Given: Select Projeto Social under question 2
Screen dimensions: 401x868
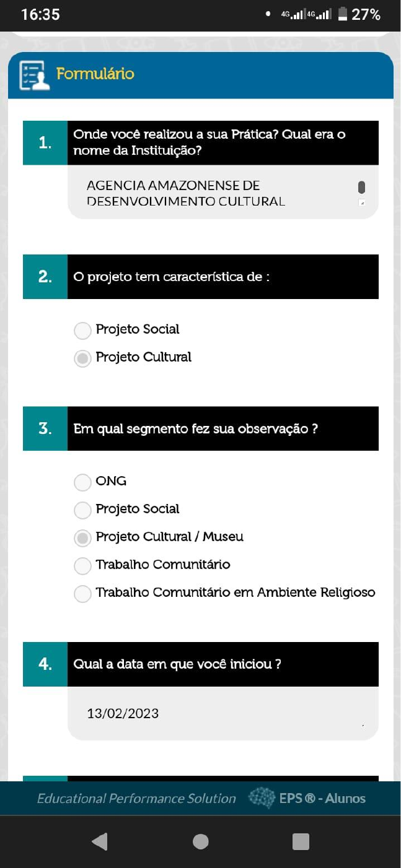Looking at the screenshot, I should tap(82, 331).
